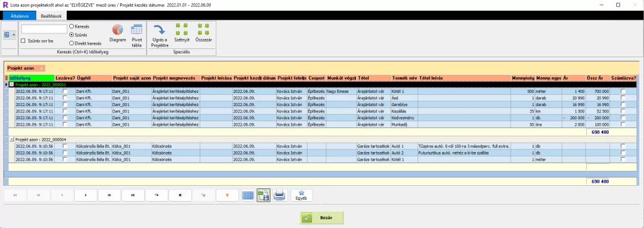Tick Számlázva checkbox in the Munkadíj row
The width and height of the screenshot is (644, 228).
coord(623,124)
